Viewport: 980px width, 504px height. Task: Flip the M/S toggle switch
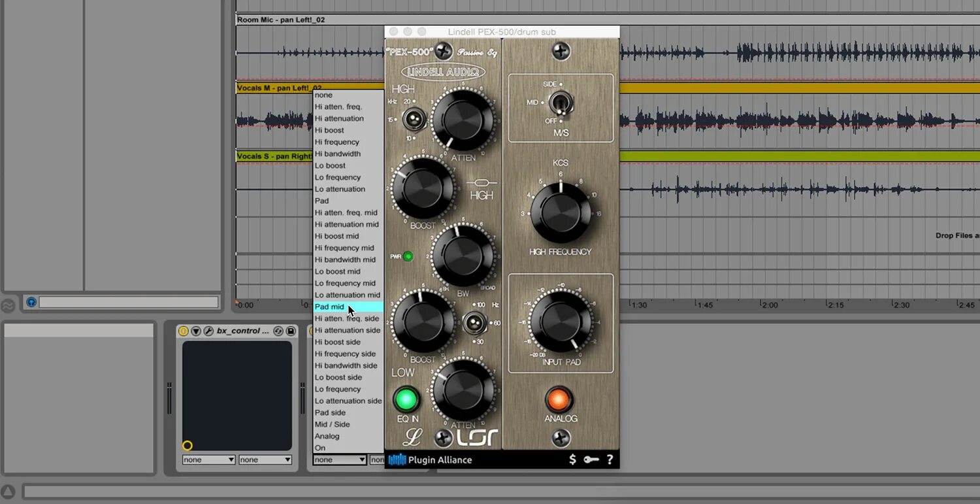click(561, 103)
